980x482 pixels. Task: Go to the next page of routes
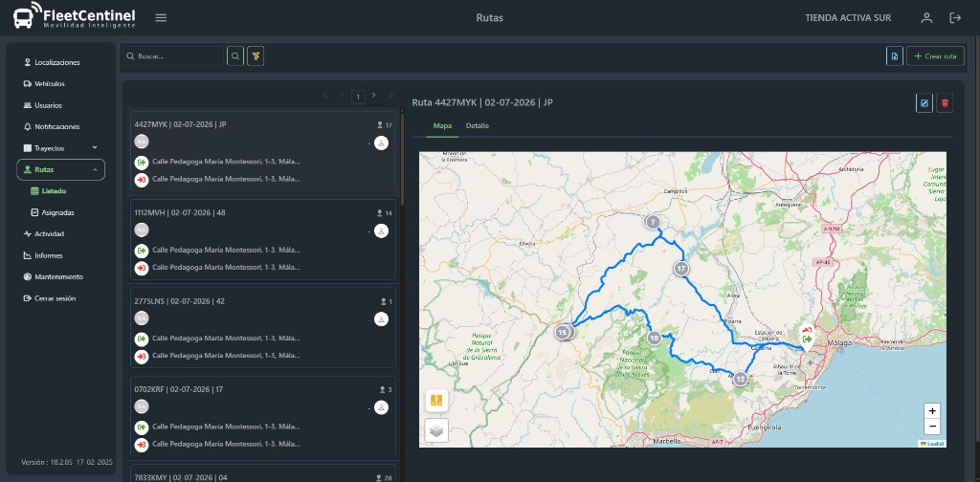coord(374,95)
